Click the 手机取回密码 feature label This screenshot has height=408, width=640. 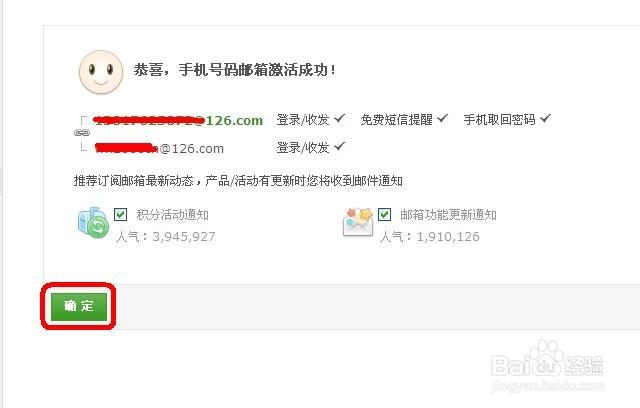tap(499, 120)
